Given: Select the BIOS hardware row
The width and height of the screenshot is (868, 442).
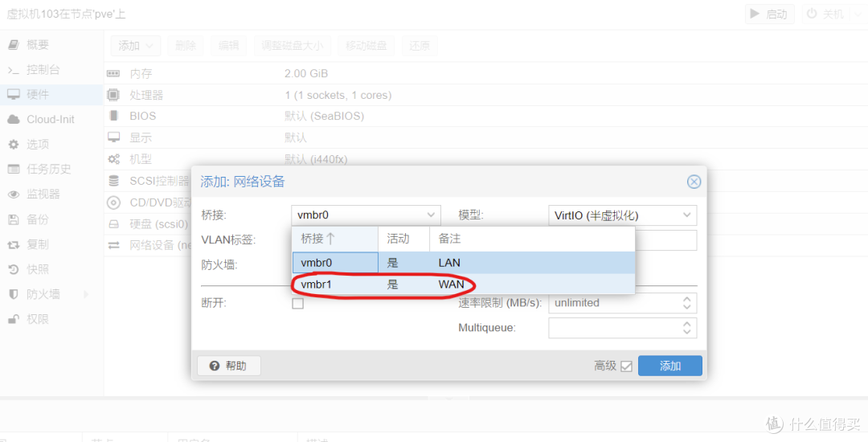Looking at the screenshot, I should [x=486, y=117].
